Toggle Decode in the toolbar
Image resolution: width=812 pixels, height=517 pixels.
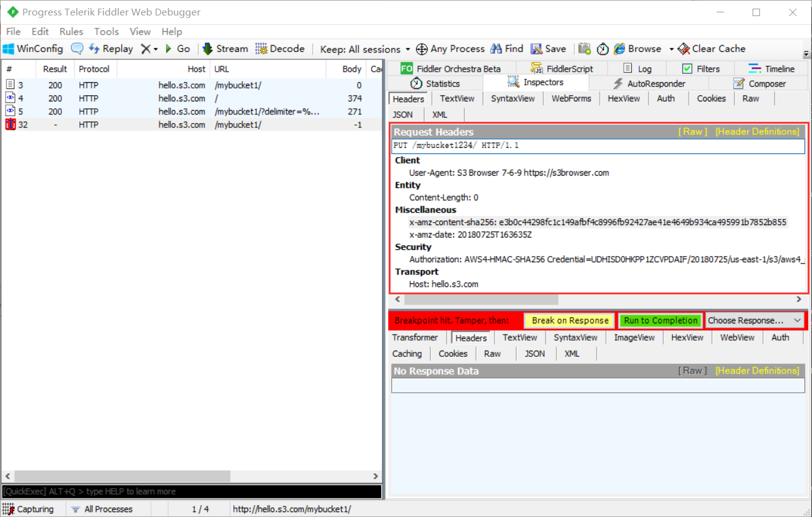pos(280,49)
